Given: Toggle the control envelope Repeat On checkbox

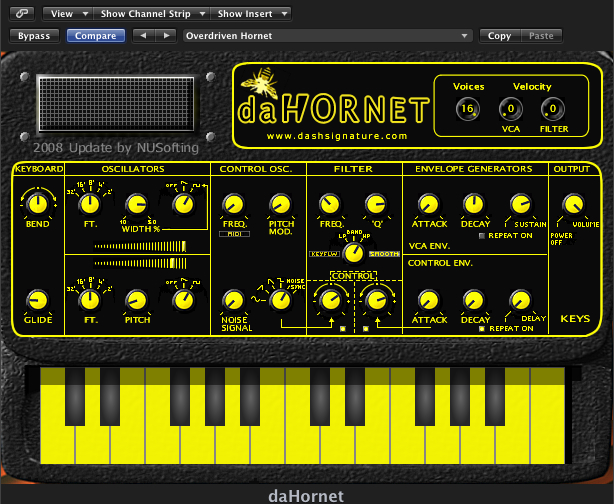Looking at the screenshot, I should coord(483,328).
